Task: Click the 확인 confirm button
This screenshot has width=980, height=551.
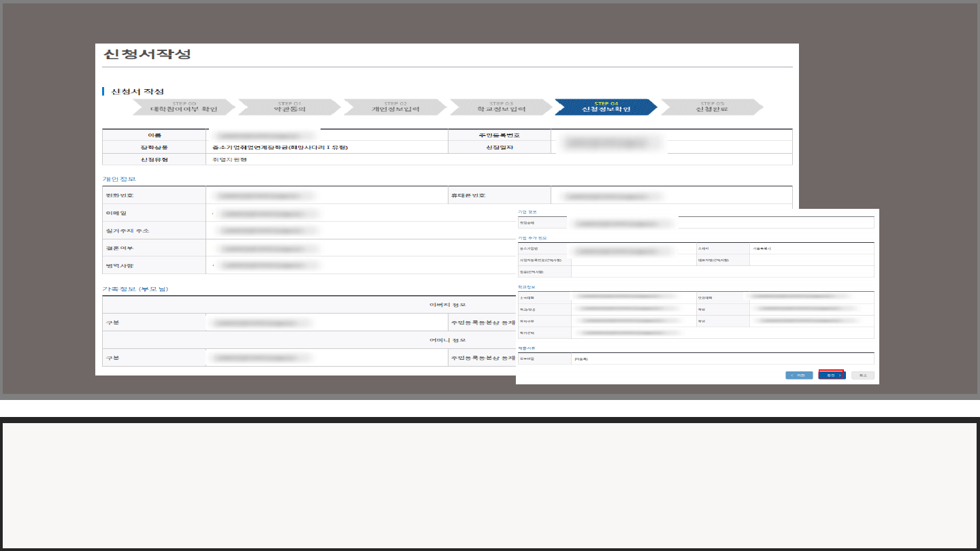Action: [831, 375]
